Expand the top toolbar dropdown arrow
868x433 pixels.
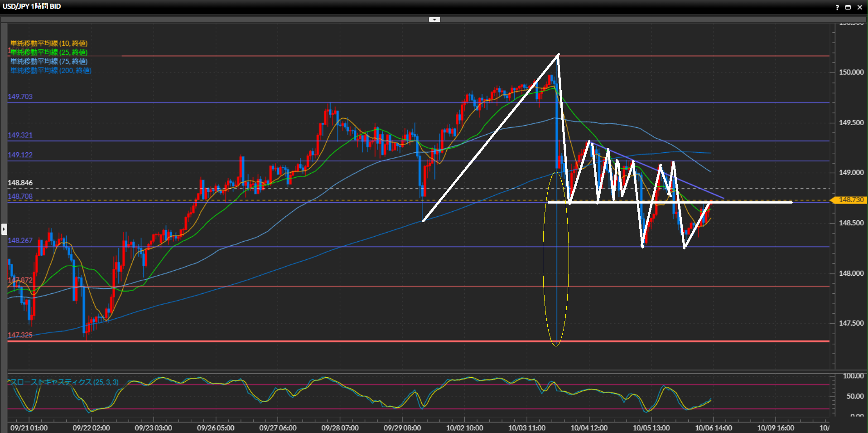coord(434,19)
